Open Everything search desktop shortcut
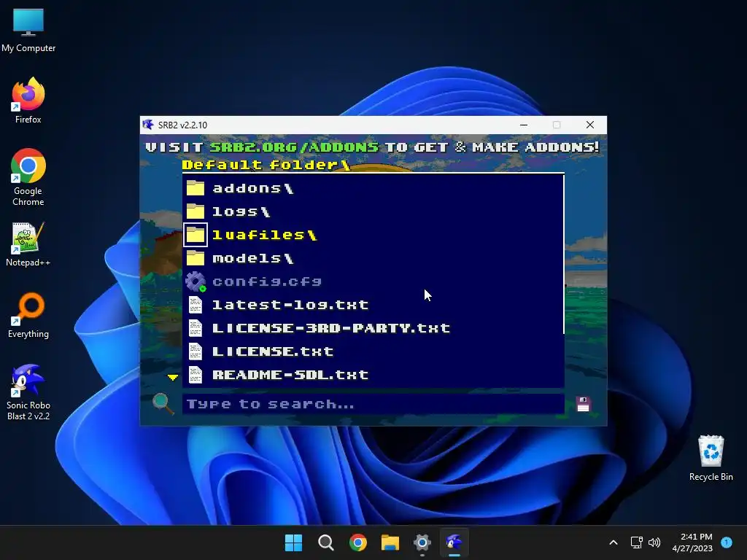The image size is (747, 560). pyautogui.click(x=28, y=315)
